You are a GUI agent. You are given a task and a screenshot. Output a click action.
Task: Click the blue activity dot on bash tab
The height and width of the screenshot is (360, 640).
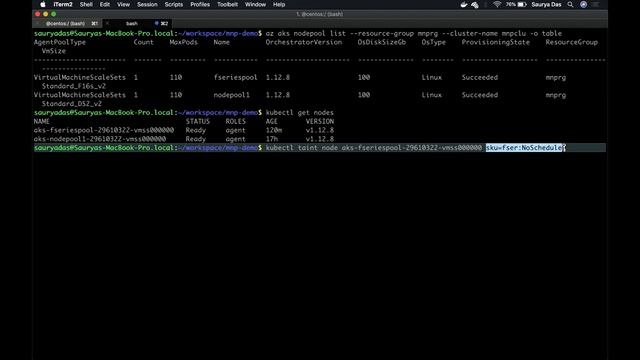156,23
